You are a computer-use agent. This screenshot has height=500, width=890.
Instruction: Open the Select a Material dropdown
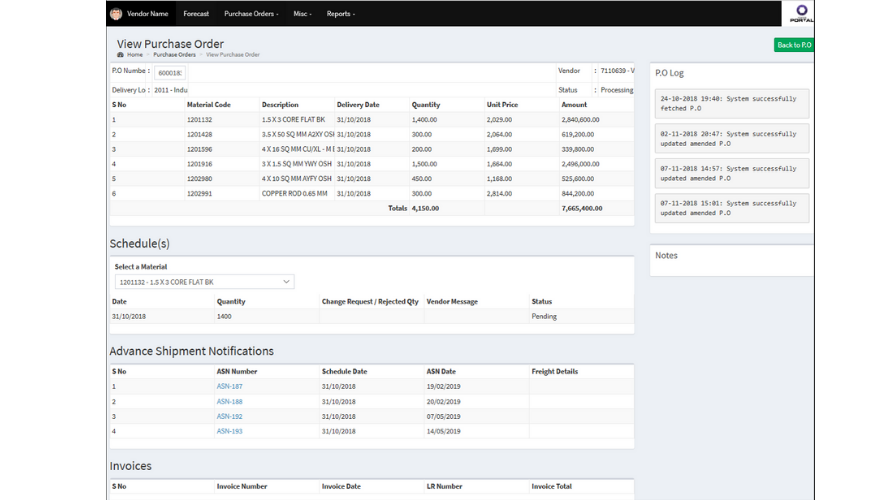[x=204, y=282]
